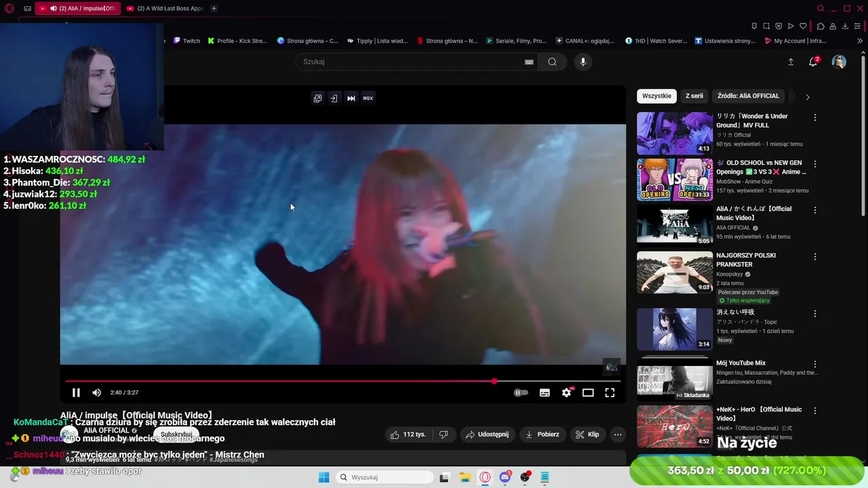
Task: Select the Wszystkie filter chip
Action: (x=656, y=96)
